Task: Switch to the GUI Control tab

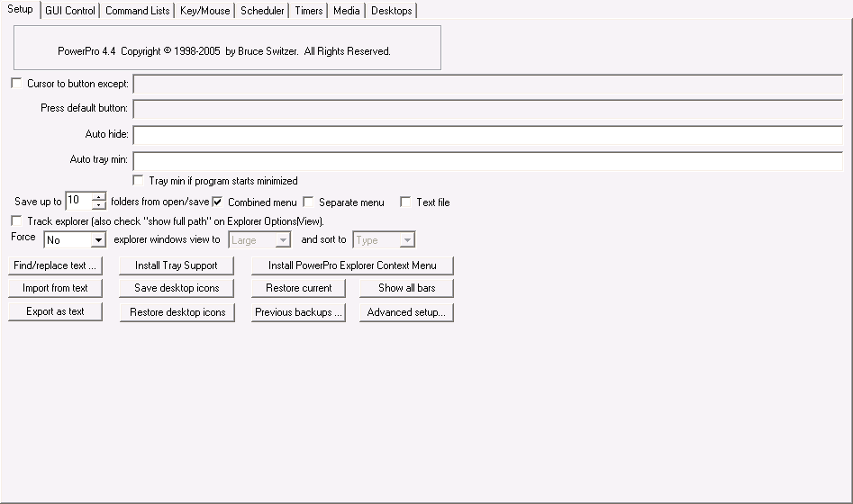Action: coord(70,11)
